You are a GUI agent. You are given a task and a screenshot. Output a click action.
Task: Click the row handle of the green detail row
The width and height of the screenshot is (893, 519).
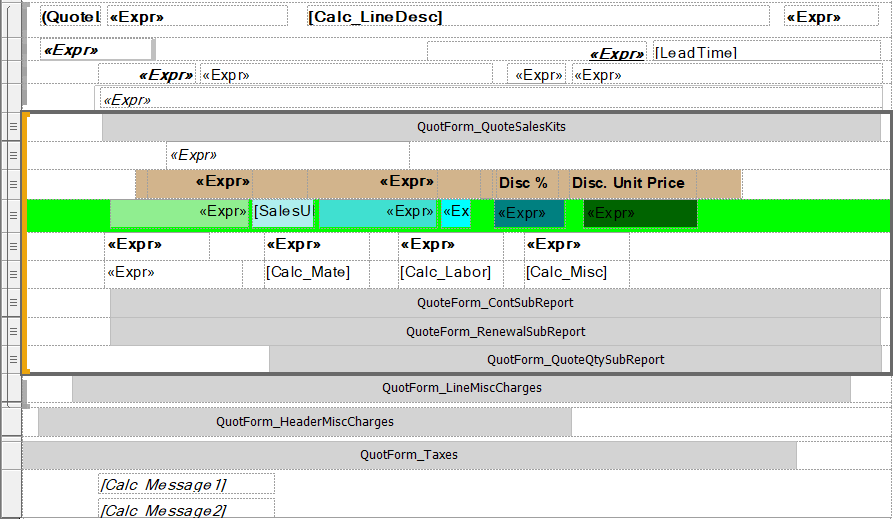click(13, 215)
